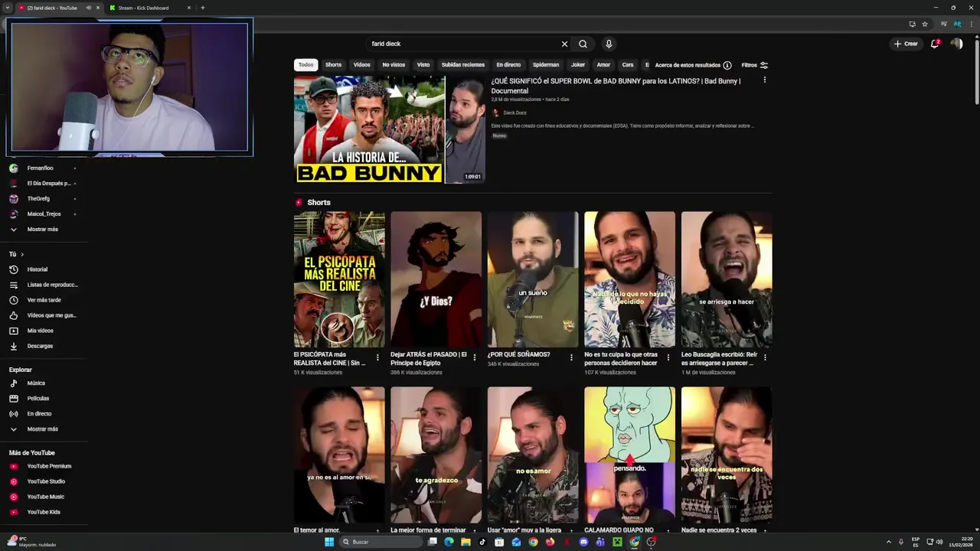Select the Joker filter chip
Screen dimensions: 980x551
(578, 65)
